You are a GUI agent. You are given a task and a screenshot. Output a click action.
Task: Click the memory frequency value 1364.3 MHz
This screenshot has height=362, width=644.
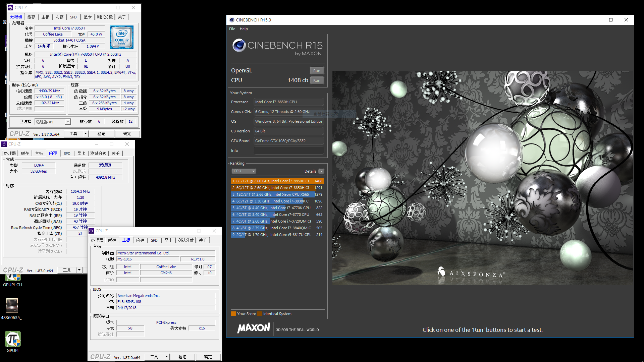click(80, 191)
